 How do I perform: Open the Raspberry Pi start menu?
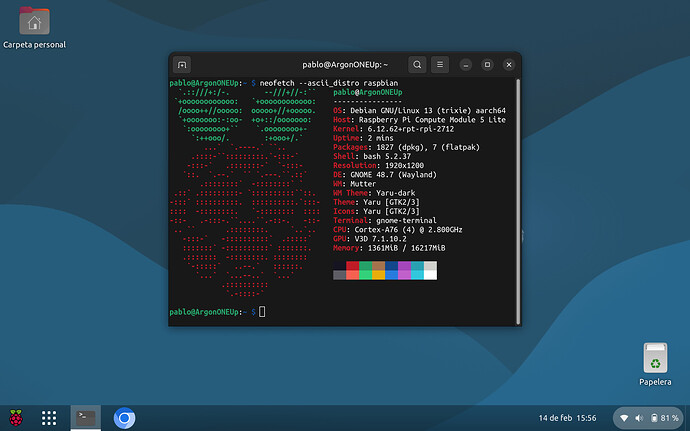[16, 417]
